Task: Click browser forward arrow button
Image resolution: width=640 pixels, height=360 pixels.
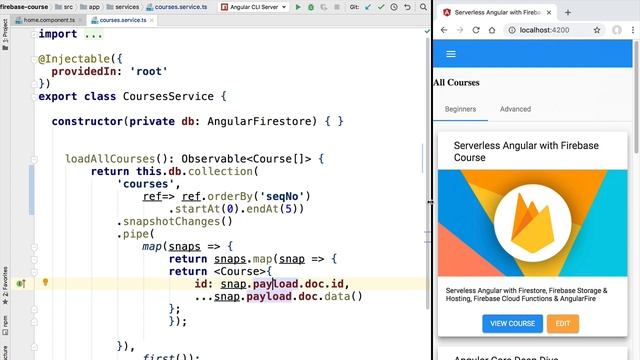Action: point(460,30)
